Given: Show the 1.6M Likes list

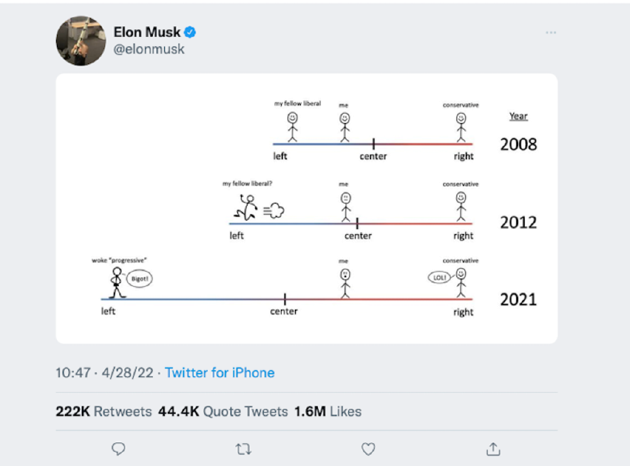Looking at the screenshot, I should tap(327, 411).
